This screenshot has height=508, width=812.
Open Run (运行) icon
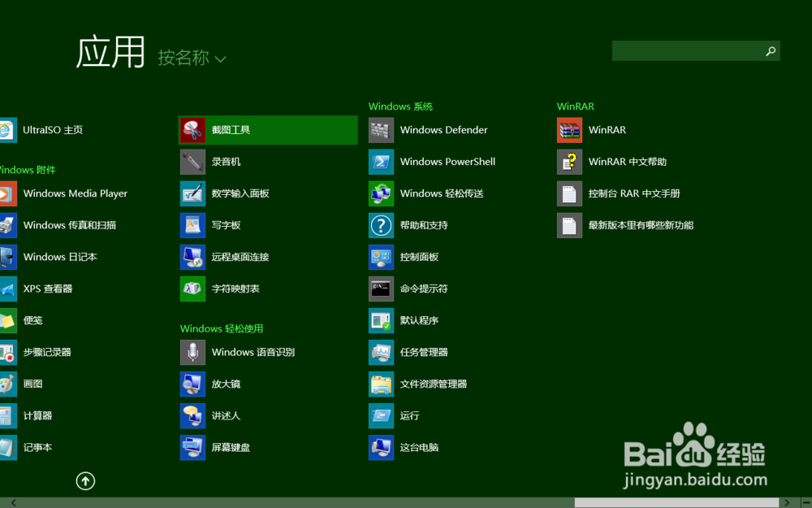click(381, 415)
